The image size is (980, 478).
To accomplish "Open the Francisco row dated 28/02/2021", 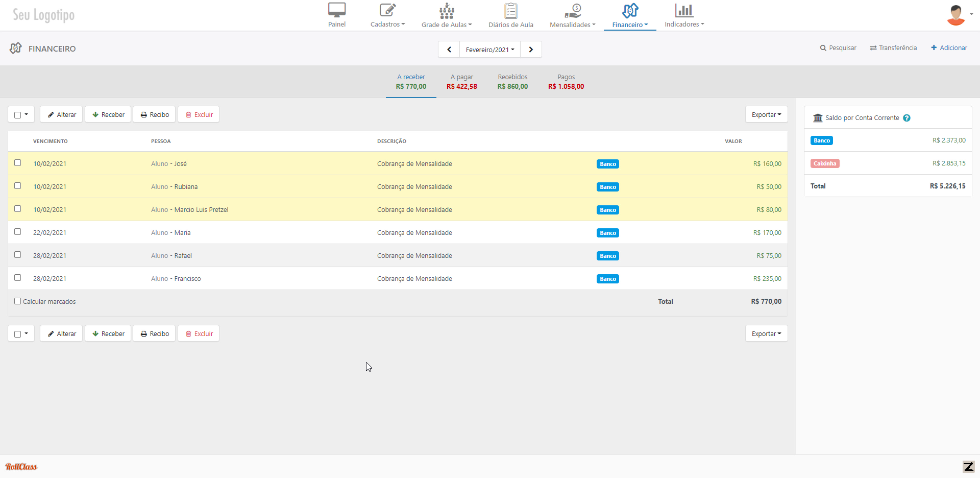I will 187,279.
